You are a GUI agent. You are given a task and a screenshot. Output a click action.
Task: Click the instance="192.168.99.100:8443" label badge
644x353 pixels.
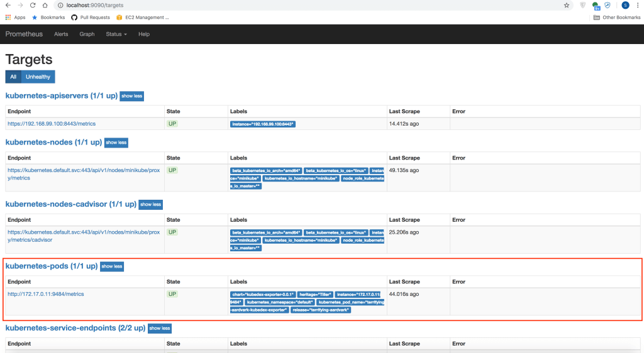click(262, 124)
